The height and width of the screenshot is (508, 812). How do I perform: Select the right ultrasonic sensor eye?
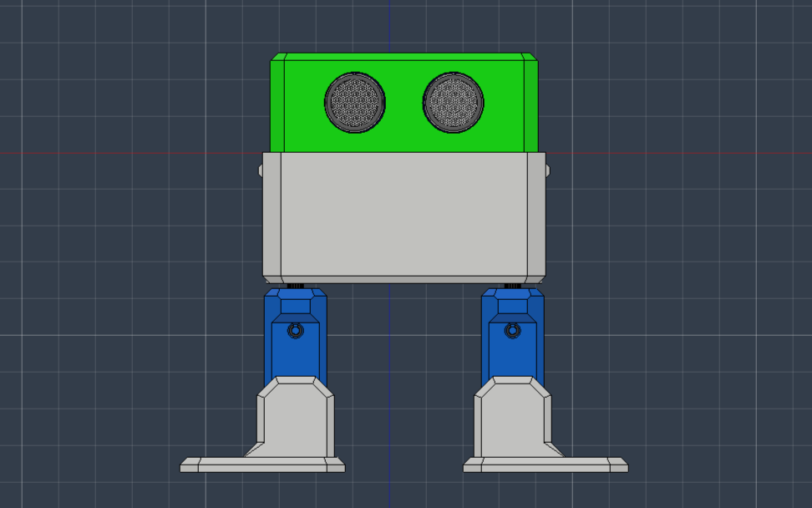tap(453, 103)
